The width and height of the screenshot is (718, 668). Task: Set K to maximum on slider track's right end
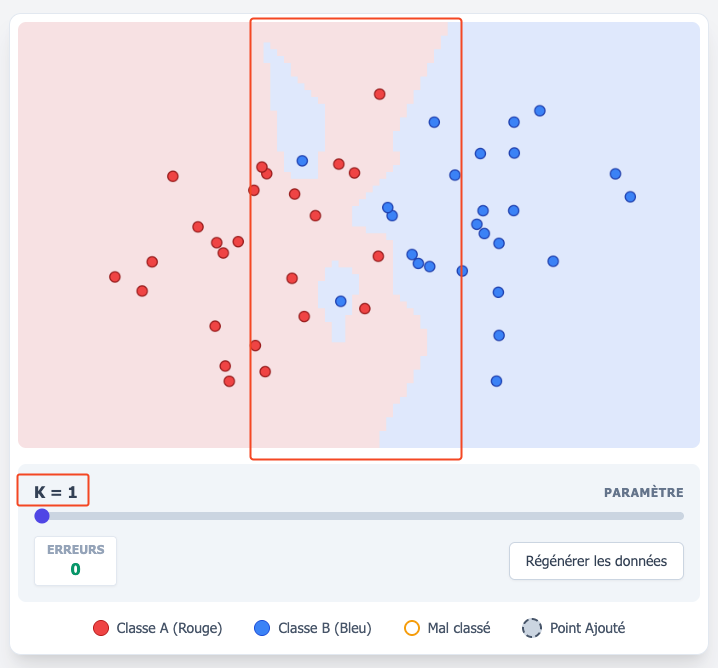(682, 516)
